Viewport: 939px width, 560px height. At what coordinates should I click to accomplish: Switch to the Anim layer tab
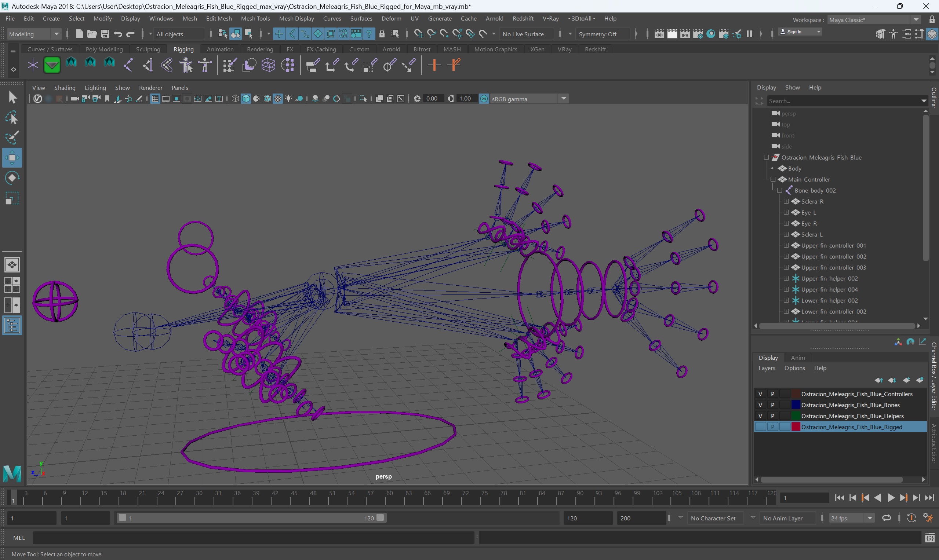pos(797,357)
